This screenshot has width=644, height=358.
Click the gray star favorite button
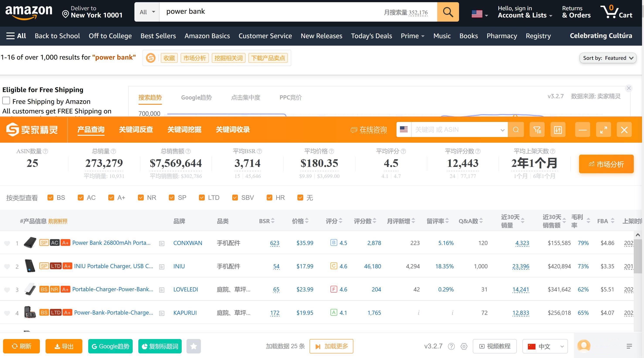point(193,346)
